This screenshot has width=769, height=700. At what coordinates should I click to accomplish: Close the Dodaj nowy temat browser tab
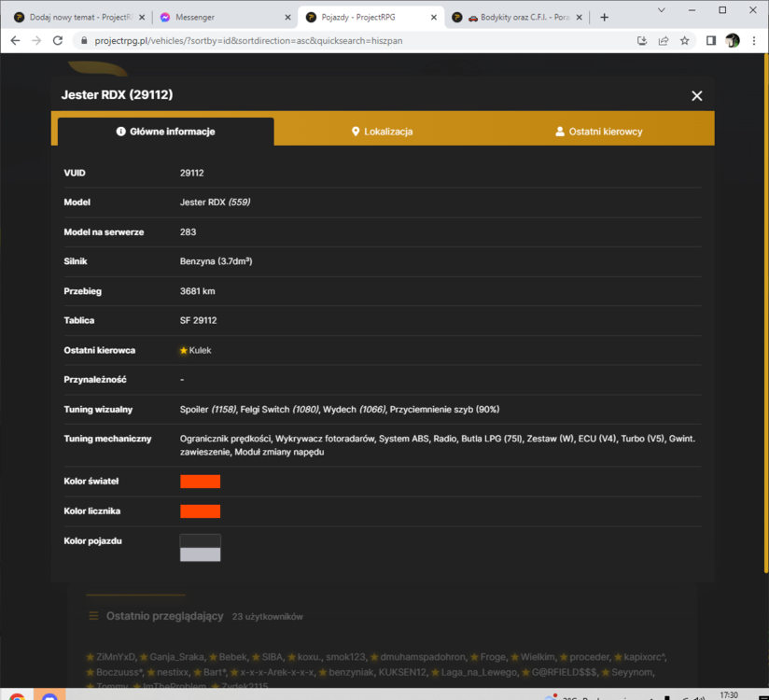pyautogui.click(x=142, y=17)
